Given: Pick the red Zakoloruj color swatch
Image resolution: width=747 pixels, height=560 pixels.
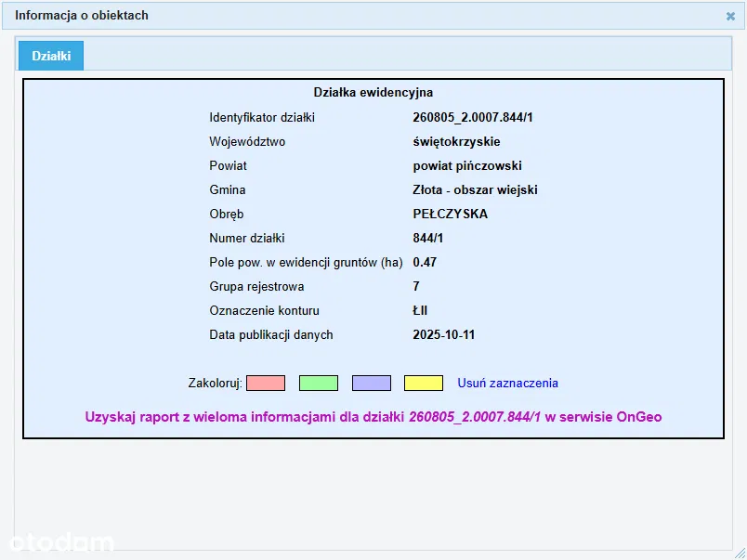Looking at the screenshot, I should tap(266, 383).
